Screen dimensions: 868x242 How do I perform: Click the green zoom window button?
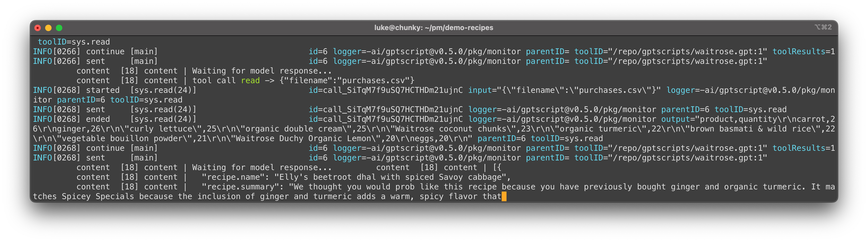click(x=59, y=28)
